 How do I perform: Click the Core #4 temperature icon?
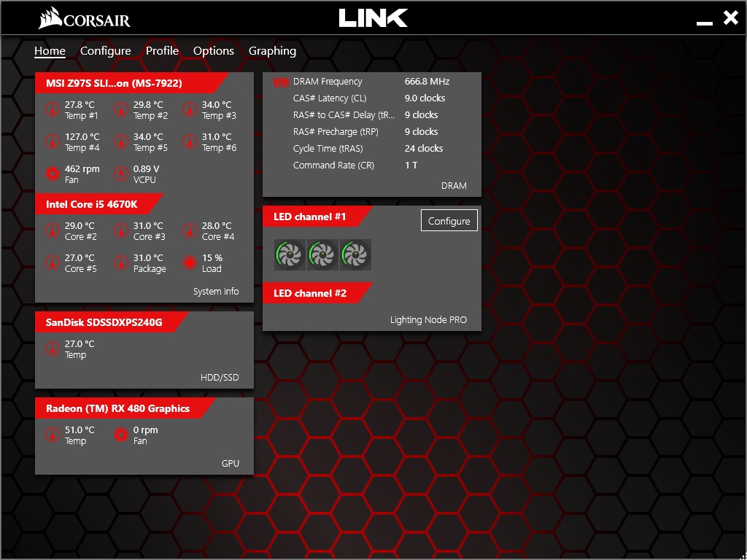[190, 231]
